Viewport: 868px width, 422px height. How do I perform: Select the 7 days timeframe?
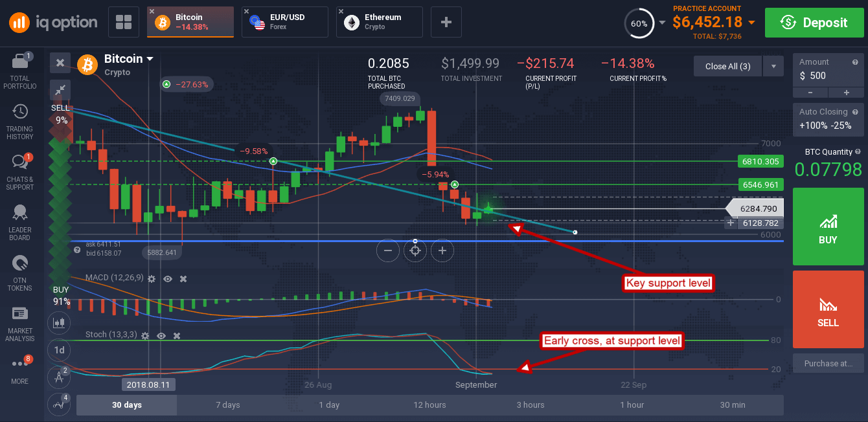pos(228,405)
